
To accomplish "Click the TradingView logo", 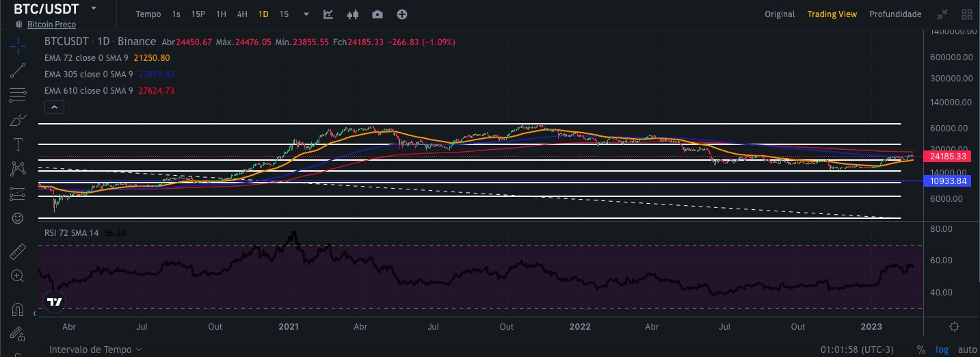I will 55,302.
